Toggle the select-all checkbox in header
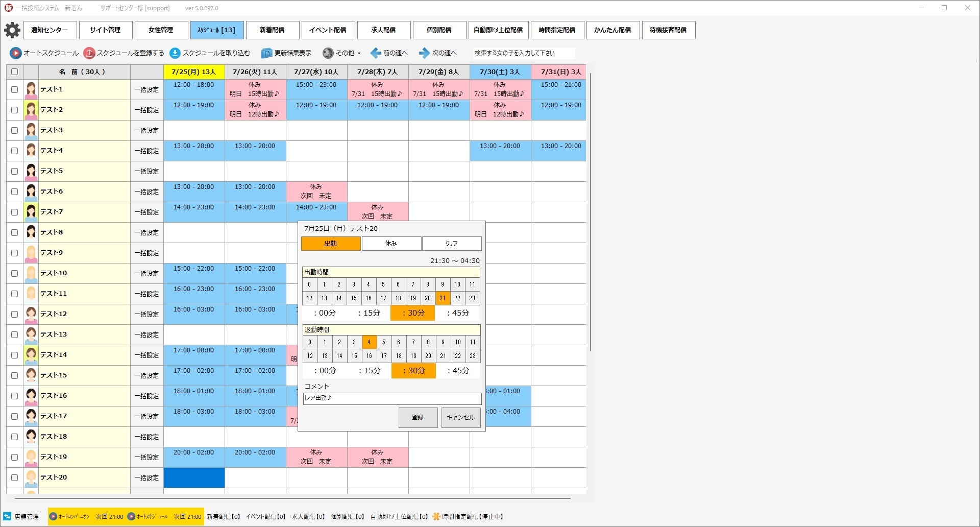 pos(14,72)
